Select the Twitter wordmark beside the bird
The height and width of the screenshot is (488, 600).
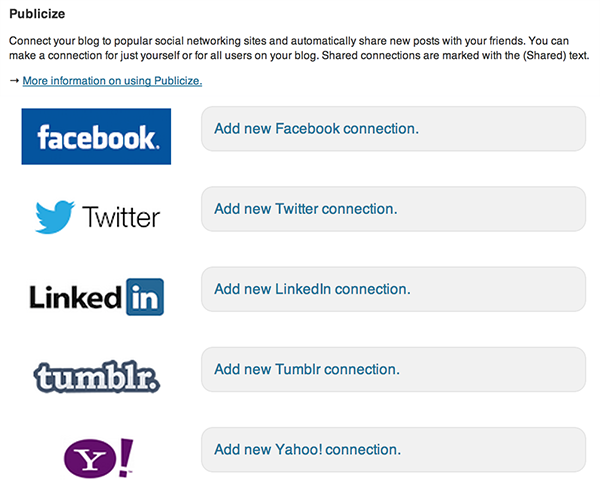coord(121,217)
